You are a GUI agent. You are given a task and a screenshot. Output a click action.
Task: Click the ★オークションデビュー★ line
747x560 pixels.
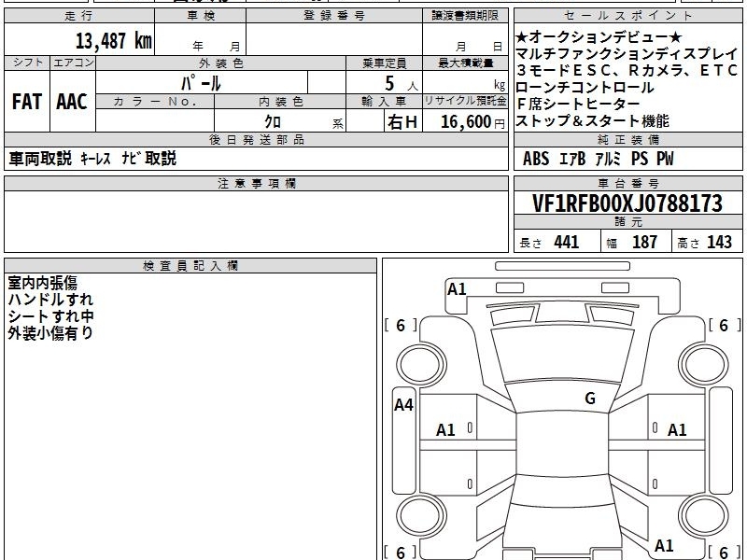(x=599, y=37)
